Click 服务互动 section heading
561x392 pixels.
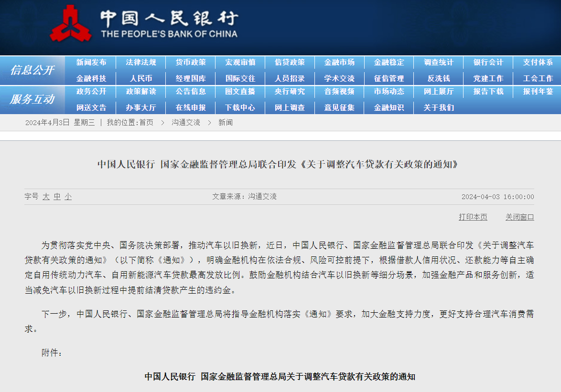(32, 99)
